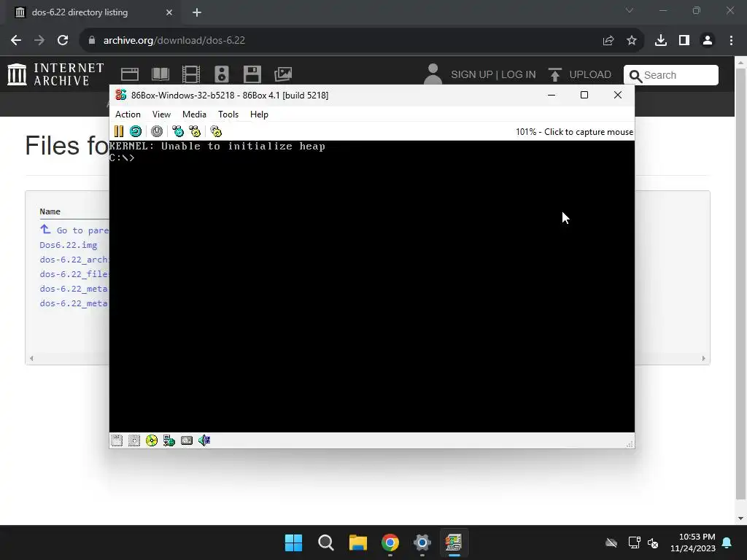The width and height of the screenshot is (747, 560).
Task: Send Ctrl+Alt+Del toolbar icon
Action: [x=178, y=131]
